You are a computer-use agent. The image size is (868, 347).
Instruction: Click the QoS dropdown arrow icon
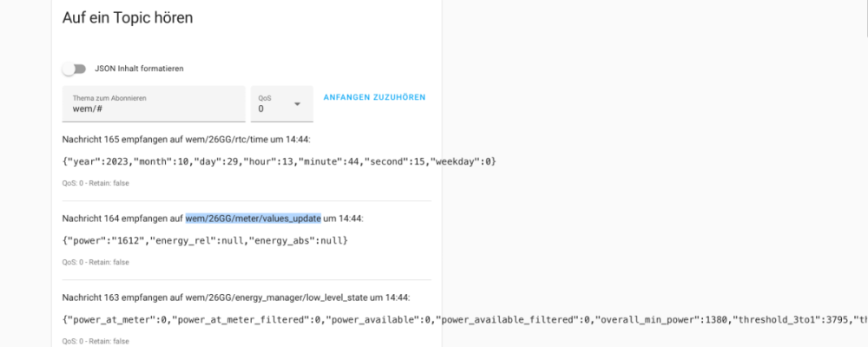[298, 104]
